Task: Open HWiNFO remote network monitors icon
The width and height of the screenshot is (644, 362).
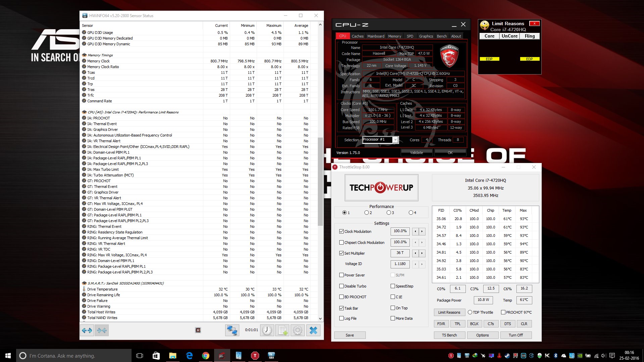Action: 232,330
